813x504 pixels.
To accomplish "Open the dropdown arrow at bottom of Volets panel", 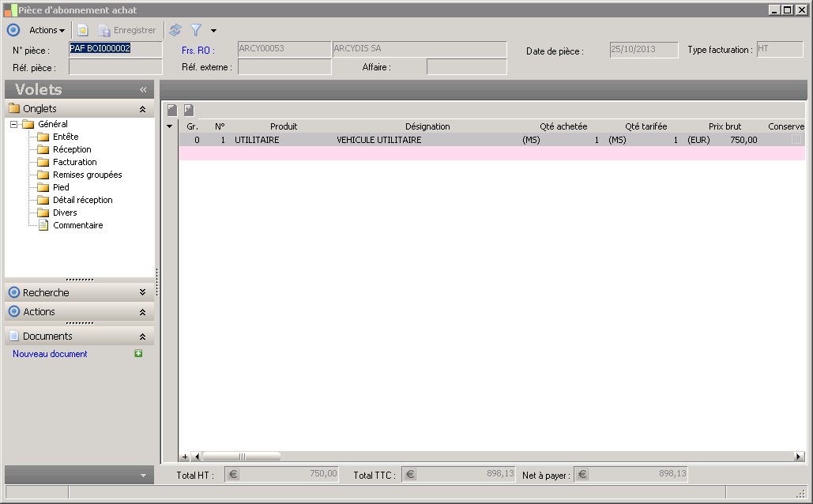I will 143,476.
